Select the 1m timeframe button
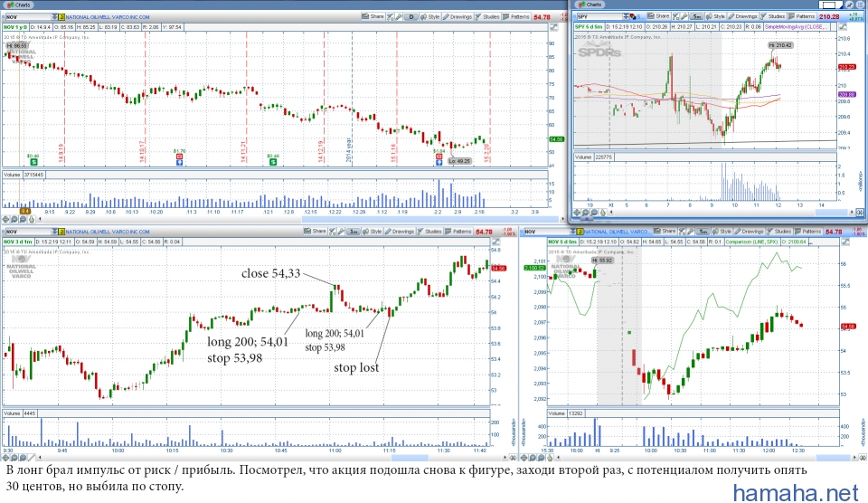 coord(354,232)
